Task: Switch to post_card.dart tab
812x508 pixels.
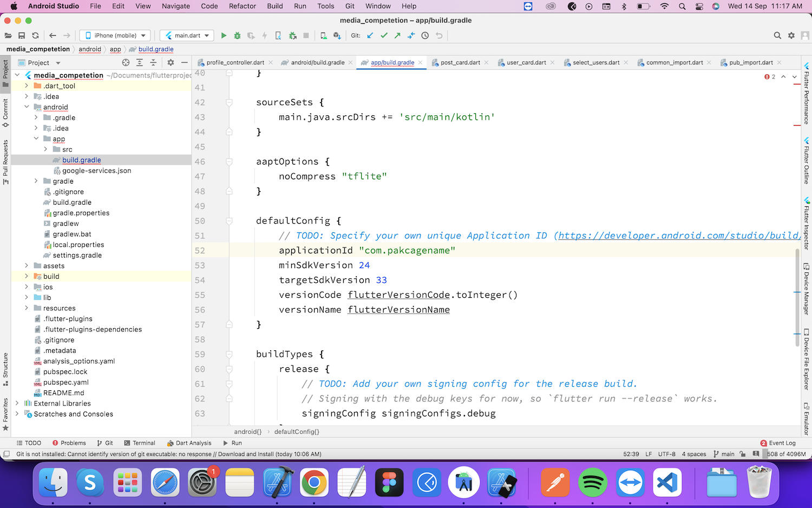Action: coord(460,63)
